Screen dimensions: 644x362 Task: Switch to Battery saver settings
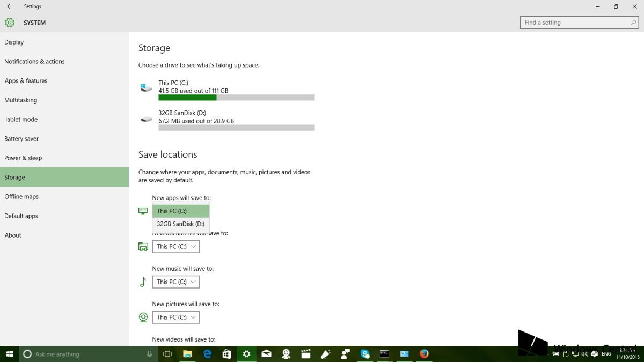(x=21, y=138)
